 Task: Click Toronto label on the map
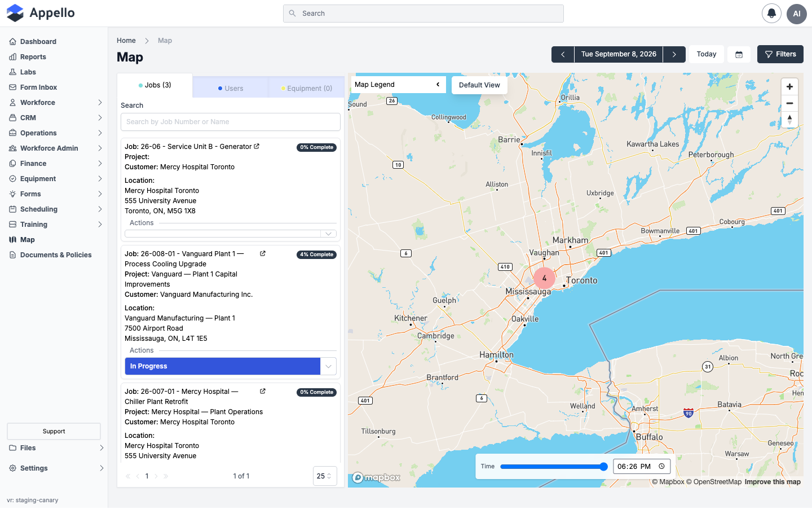581,280
